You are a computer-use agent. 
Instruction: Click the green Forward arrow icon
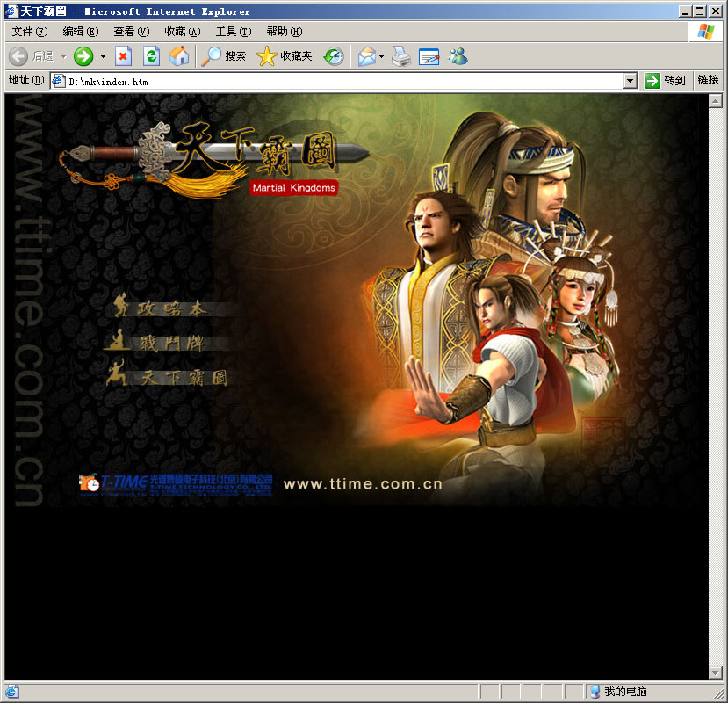[x=83, y=57]
